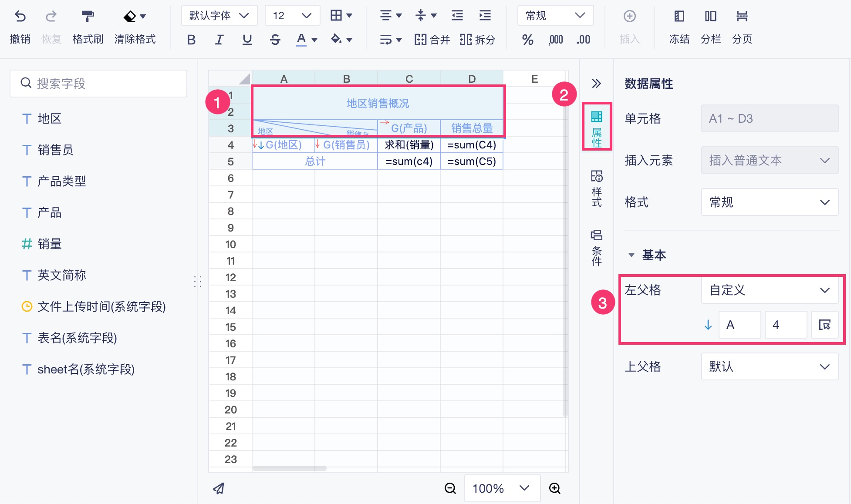Switch to the 条件 side tab

[597, 247]
